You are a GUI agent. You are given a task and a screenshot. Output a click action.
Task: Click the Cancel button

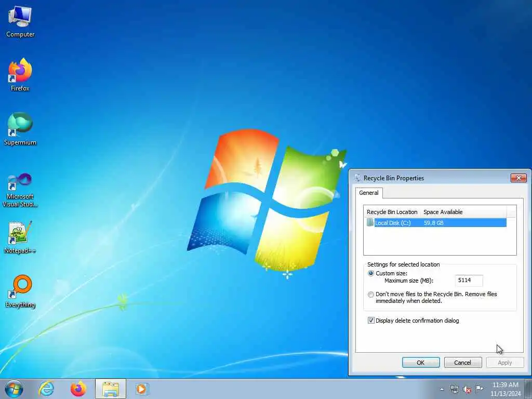point(463,362)
